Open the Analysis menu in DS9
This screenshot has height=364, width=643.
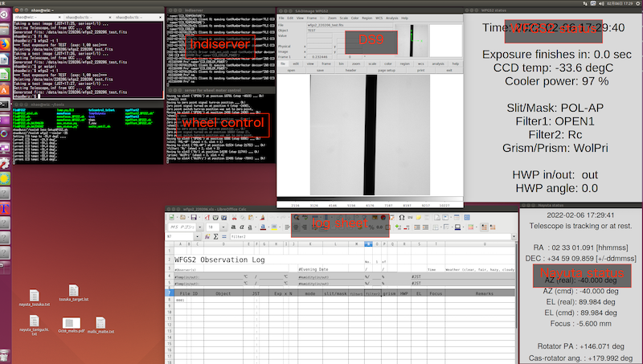click(392, 17)
